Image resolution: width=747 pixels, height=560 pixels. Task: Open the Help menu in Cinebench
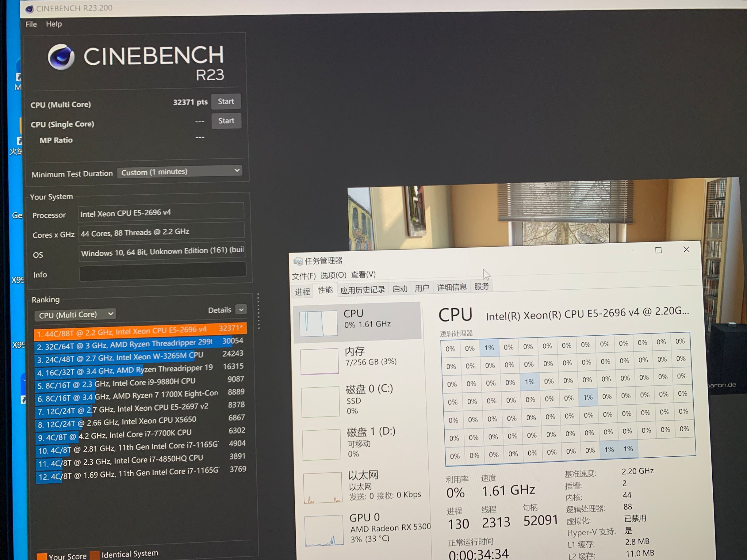(54, 24)
